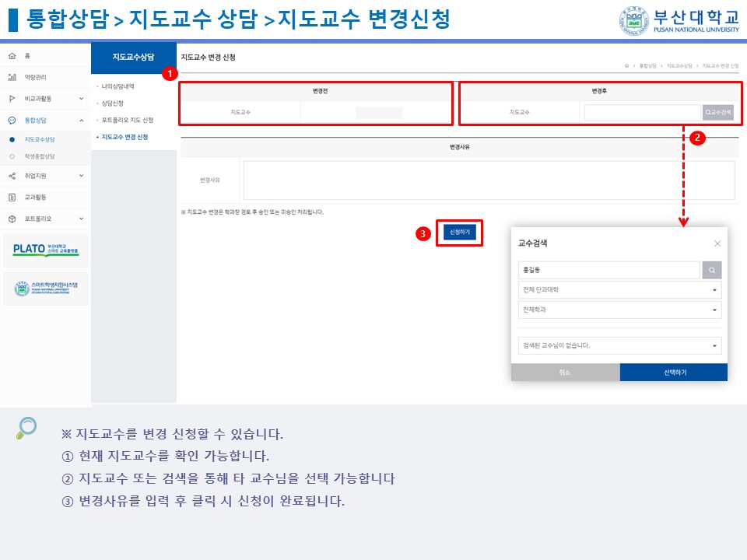Open the 전체학과 dropdown
The width and height of the screenshot is (747, 560).
coord(619,310)
